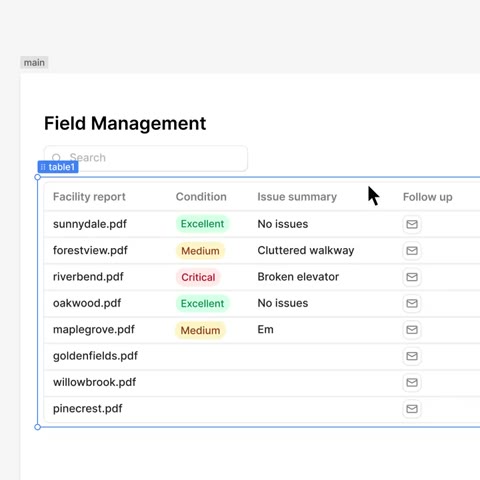Screen dimensions: 480x480
Task: Click the Medium badge for forestview.pdf
Action: point(200,251)
